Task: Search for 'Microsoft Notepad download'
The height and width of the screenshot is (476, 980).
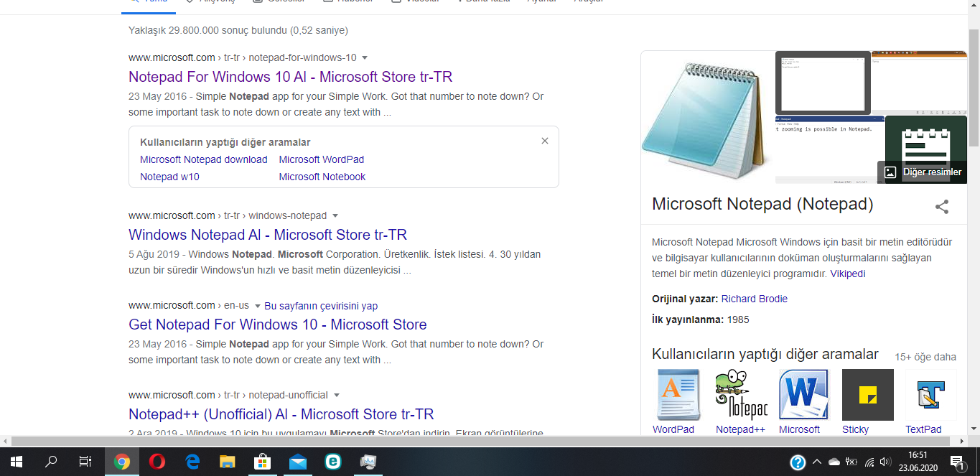Action: [204, 159]
